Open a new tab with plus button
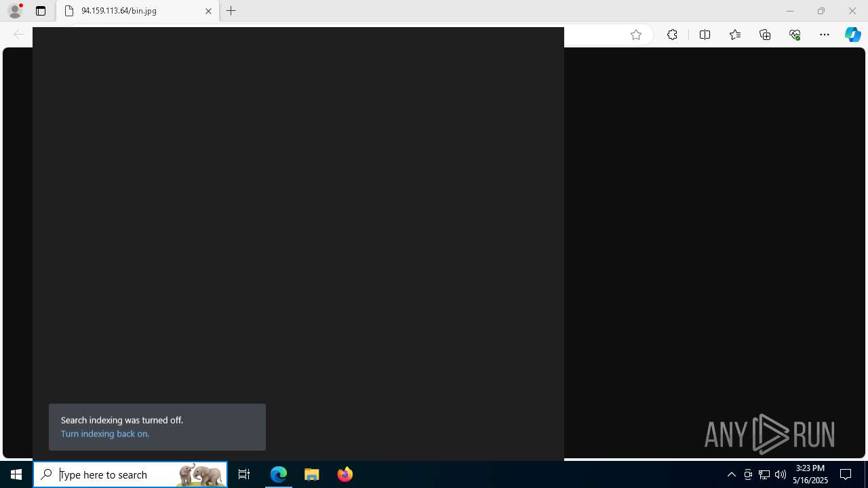This screenshot has width=868, height=488. [x=231, y=11]
